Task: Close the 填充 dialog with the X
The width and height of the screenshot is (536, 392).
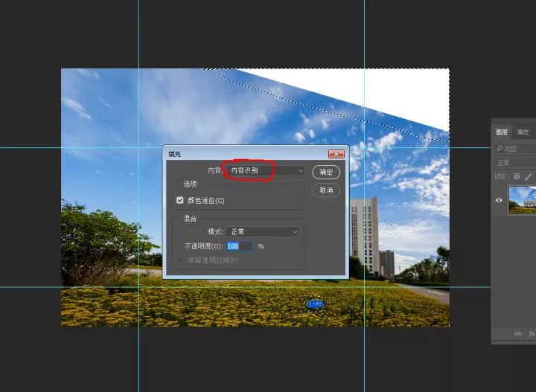Action: (x=336, y=154)
